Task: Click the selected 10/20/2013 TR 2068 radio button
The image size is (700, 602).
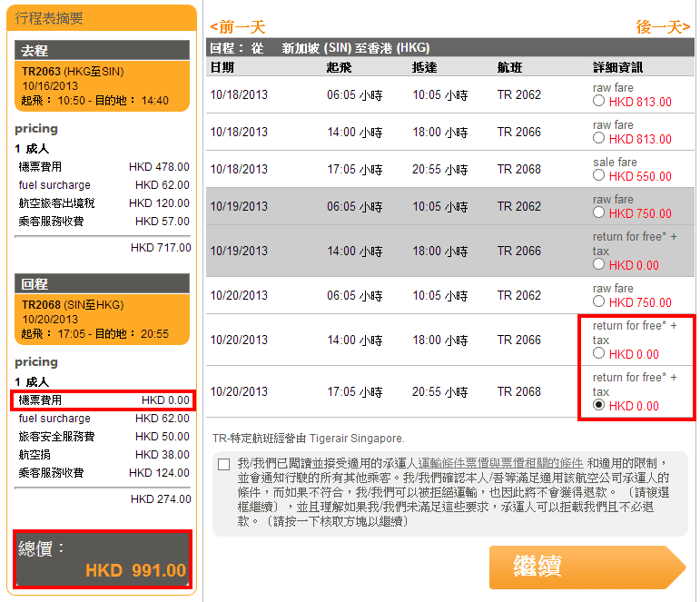Action: [x=598, y=406]
